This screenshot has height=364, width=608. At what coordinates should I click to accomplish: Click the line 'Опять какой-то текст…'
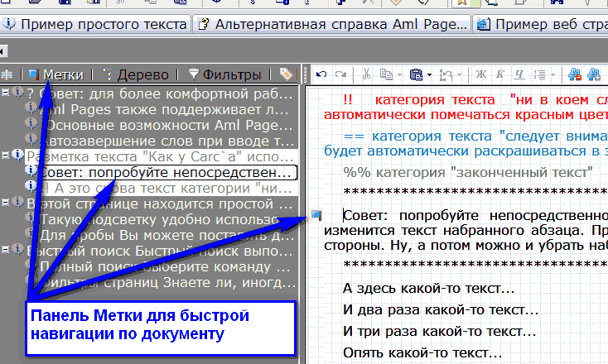coord(422,352)
